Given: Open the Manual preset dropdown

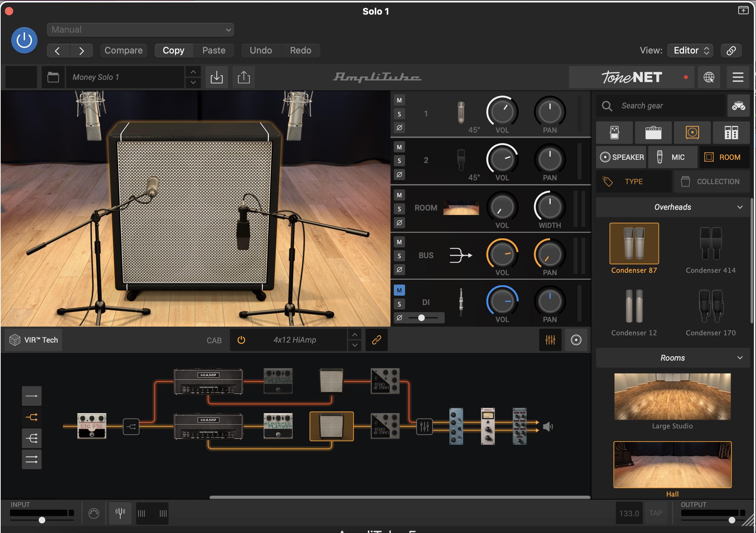Looking at the screenshot, I should point(140,30).
